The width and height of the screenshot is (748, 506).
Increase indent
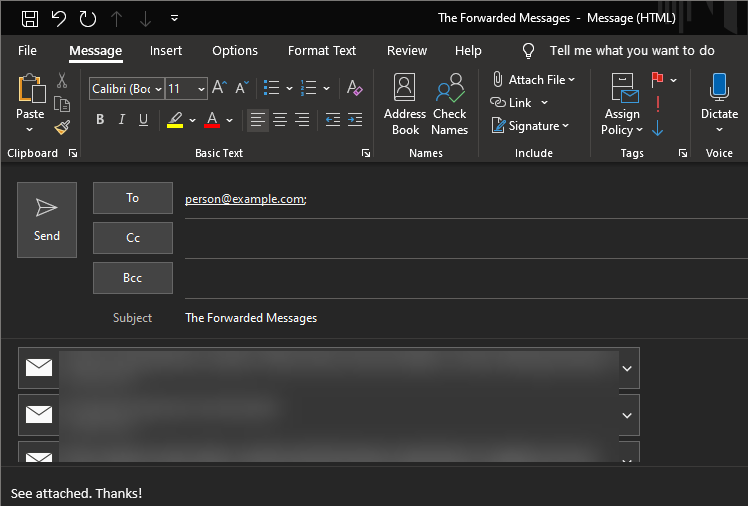pyautogui.click(x=355, y=120)
